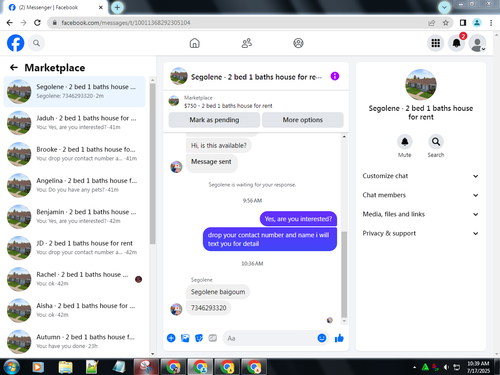The image size is (500, 375).
Task: Open conversation info purple icon
Action: tap(335, 76)
